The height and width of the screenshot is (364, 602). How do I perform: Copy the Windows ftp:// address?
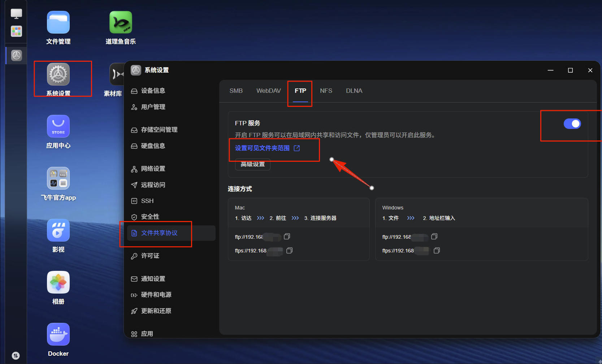click(x=434, y=237)
